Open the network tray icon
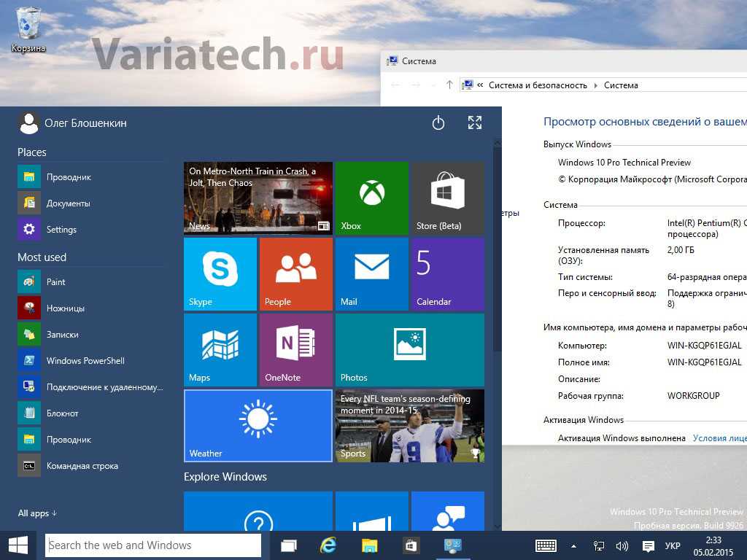The image size is (747, 560). pos(598,545)
